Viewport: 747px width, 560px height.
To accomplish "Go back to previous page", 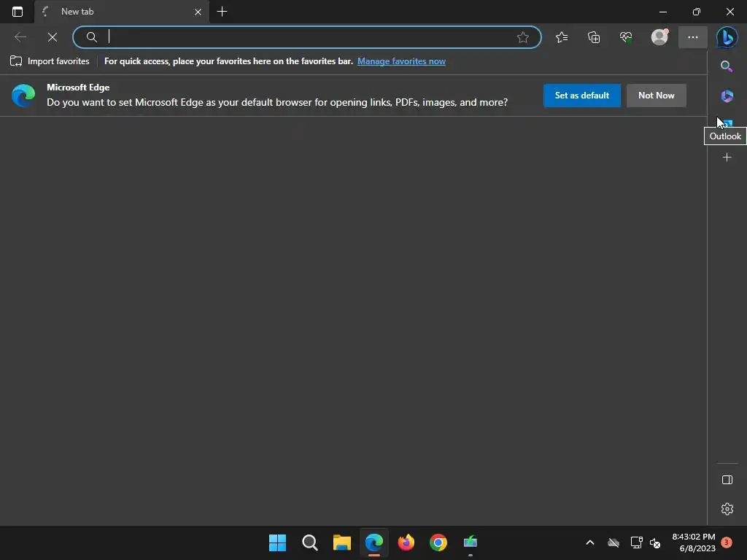I will point(20,37).
